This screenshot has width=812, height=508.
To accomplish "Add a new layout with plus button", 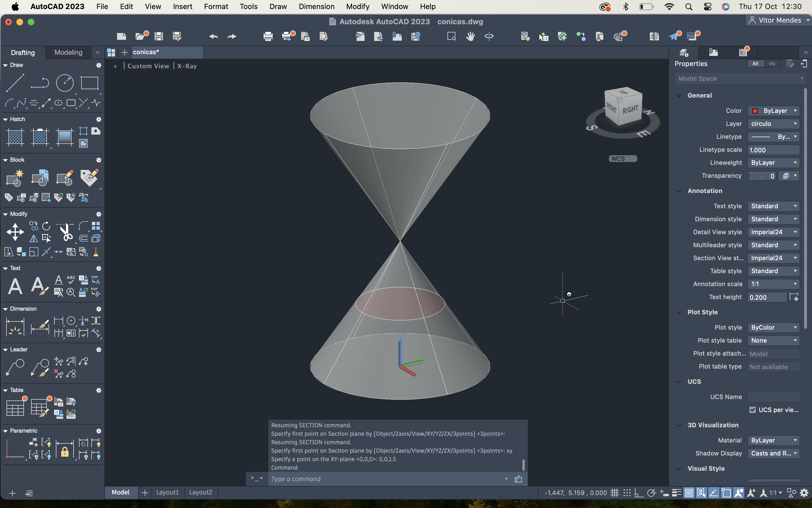I will [x=145, y=492].
